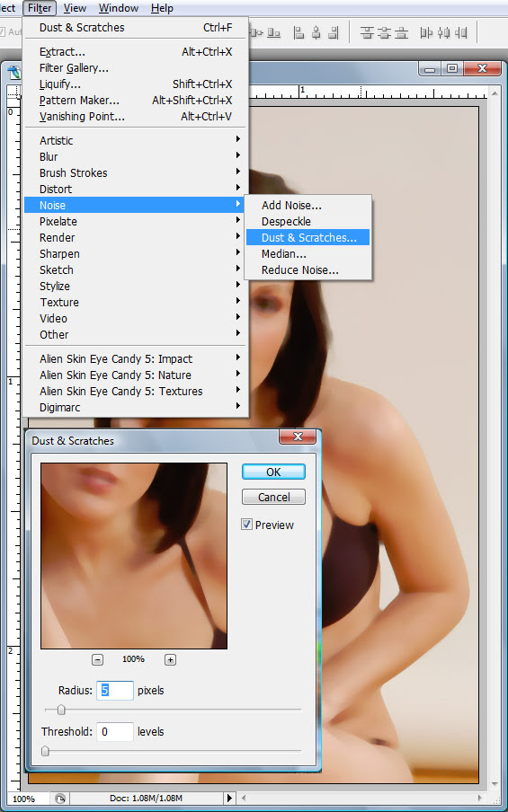Zoom in preview with the plus icon
The height and width of the screenshot is (812, 508).
[170, 659]
